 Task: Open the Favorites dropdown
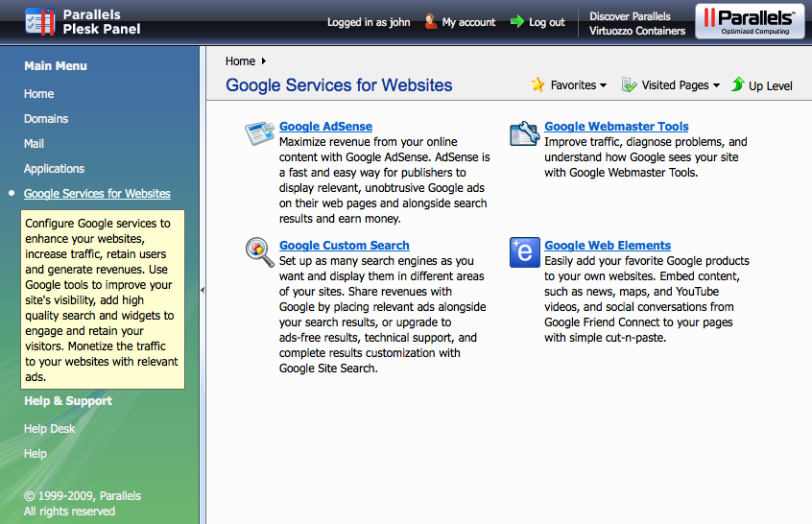(x=579, y=84)
